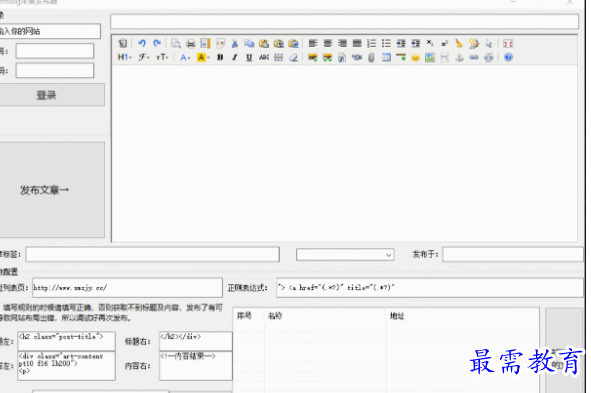591x393 pixels.
Task: Open the font size dropdown
Action: [x=162, y=57]
